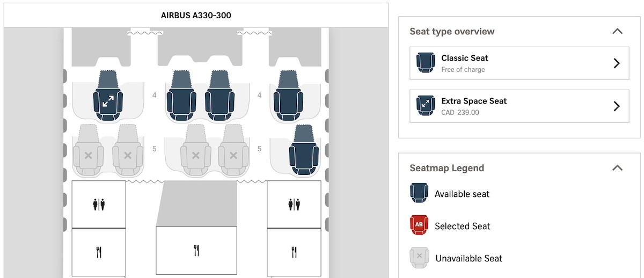Image resolution: width=644 pixels, height=278 pixels.
Task: Click the Selected Seat red legend icon
Action: (419, 226)
